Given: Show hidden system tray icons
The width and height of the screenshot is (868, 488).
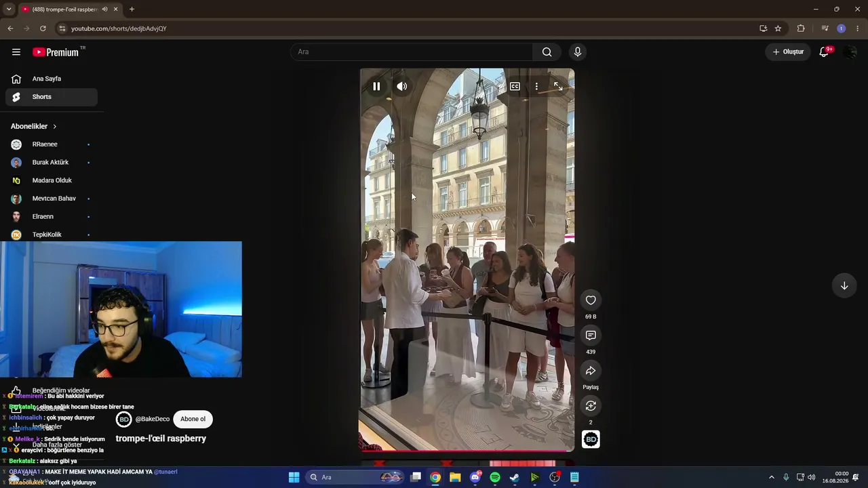Looking at the screenshot, I should [x=771, y=477].
